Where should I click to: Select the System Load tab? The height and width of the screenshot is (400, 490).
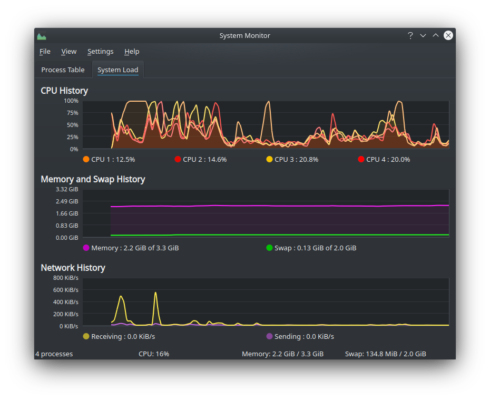click(x=118, y=70)
